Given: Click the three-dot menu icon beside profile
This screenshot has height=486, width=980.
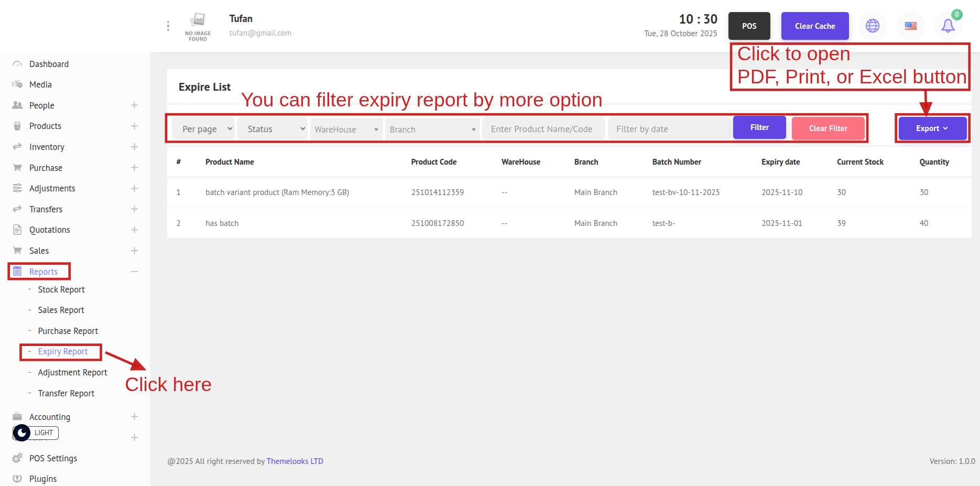Looking at the screenshot, I should [168, 26].
